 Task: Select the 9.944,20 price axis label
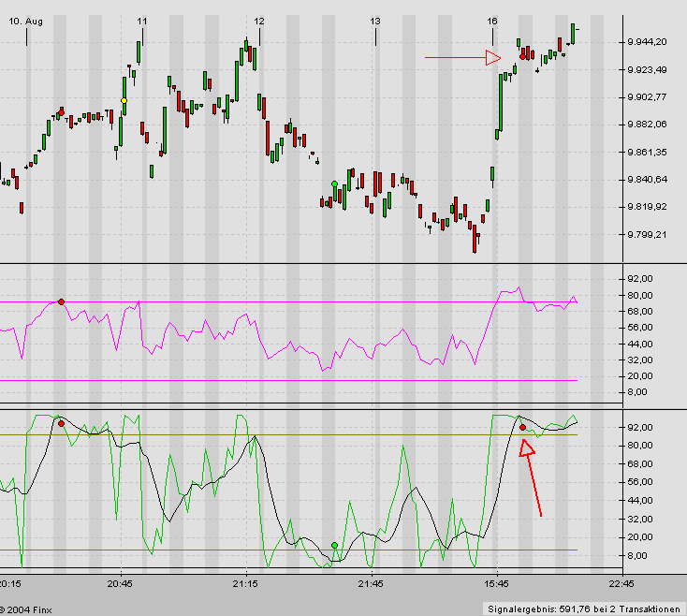(x=648, y=42)
